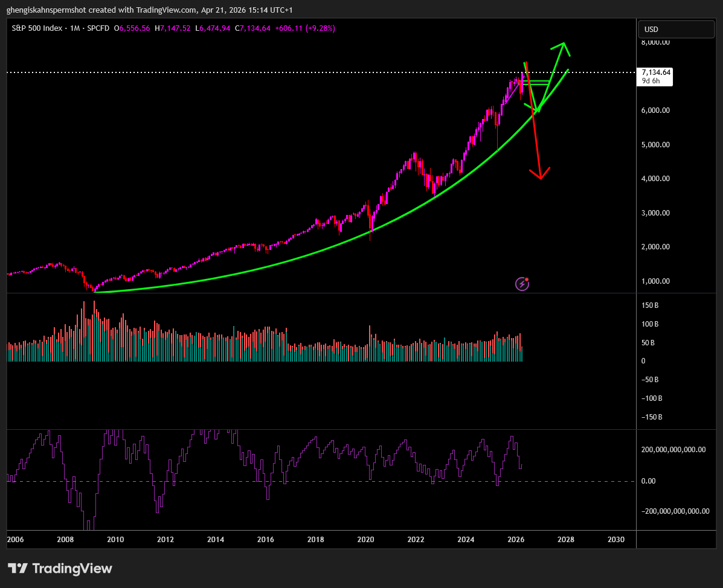The image size is (723, 588).
Task: Click the −50 B volume axis label
Action: (x=650, y=380)
